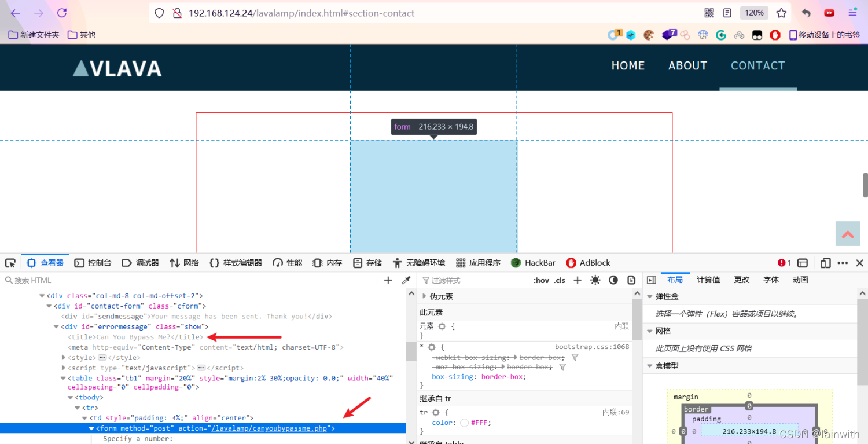This screenshot has width=868, height=444.
Task: Click the 120% zoom level indicator in the address bar
Action: click(x=754, y=13)
